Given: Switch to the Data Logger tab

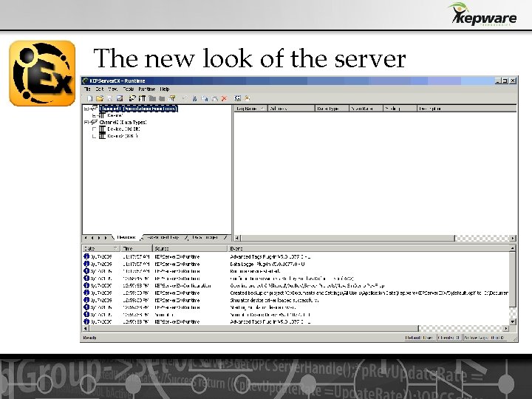Looking at the screenshot, I should (x=205, y=237).
